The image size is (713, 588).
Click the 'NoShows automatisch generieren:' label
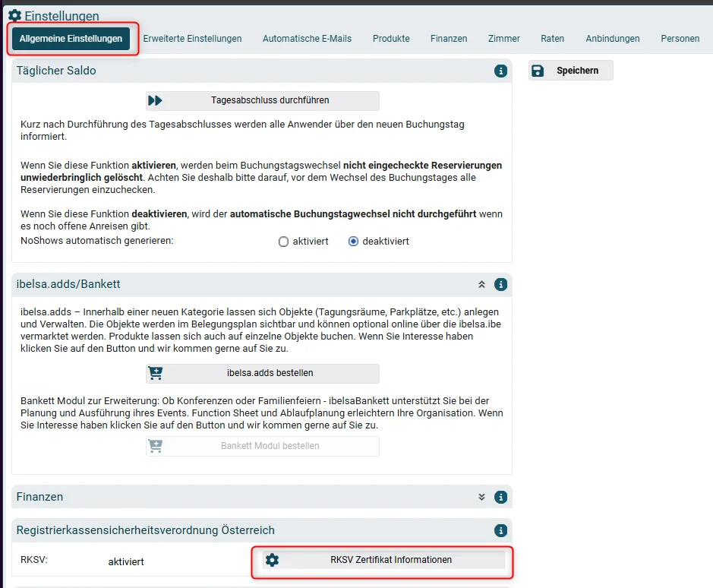97,240
